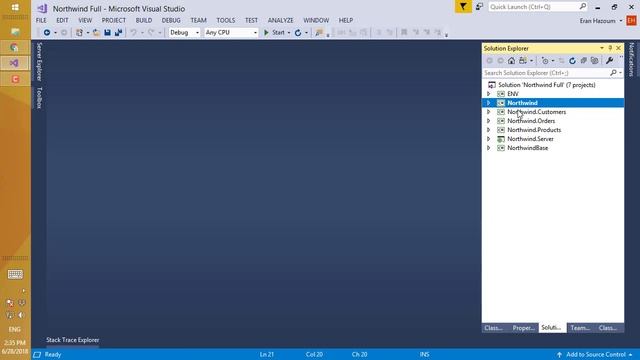640x360 pixels.
Task: Open the Solution Explorer window position dropdown
Action: pos(602,48)
